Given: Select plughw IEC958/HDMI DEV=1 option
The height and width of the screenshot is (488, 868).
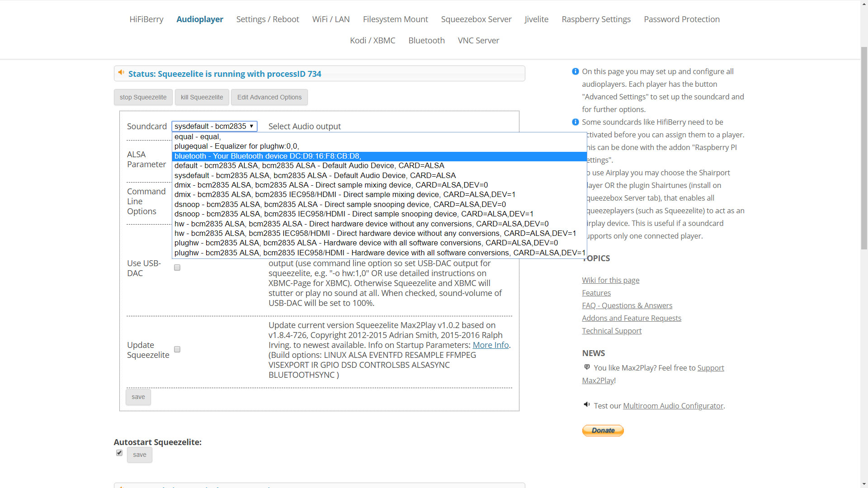Looking at the screenshot, I should [379, 253].
